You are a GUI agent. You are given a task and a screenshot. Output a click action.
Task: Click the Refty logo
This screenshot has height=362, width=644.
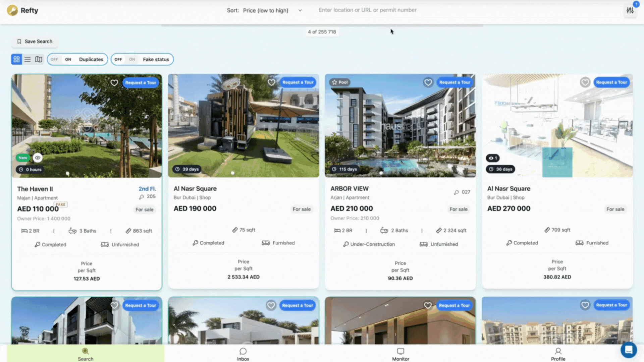[22, 10]
